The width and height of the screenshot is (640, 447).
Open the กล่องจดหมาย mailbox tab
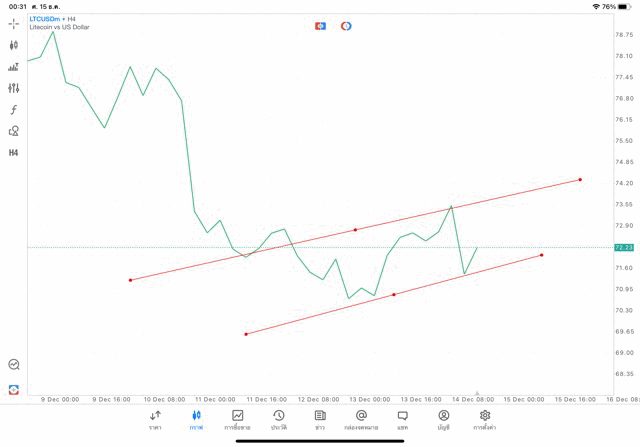[x=361, y=419]
